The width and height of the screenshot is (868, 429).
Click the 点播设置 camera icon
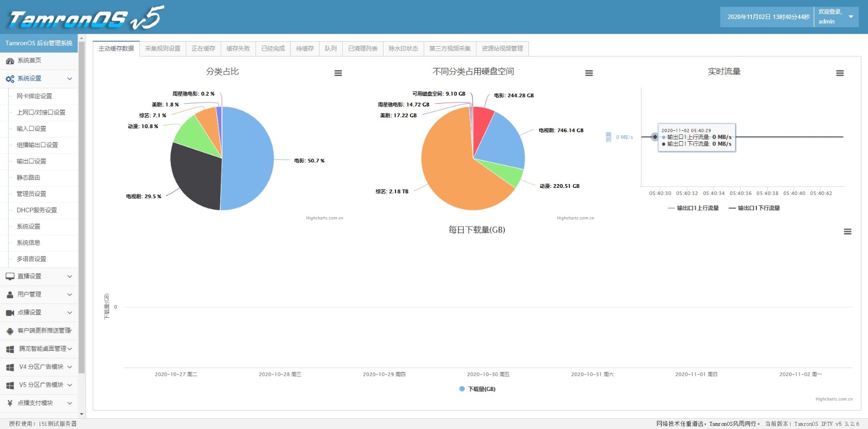(10, 313)
